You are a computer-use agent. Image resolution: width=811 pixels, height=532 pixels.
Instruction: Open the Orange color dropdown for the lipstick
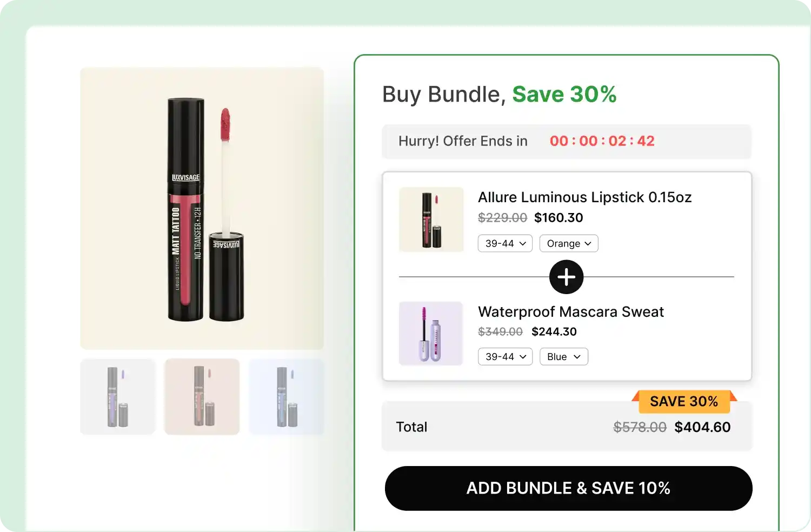[568, 243]
